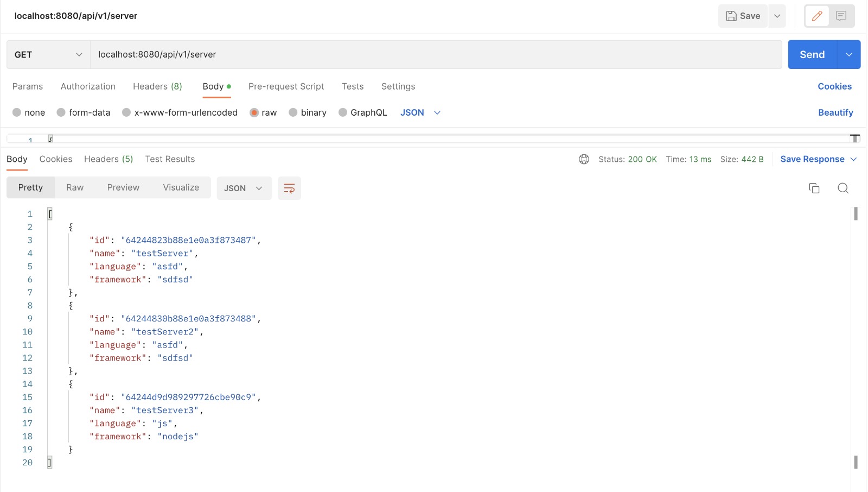Open the response format JSON dropdown

point(244,188)
